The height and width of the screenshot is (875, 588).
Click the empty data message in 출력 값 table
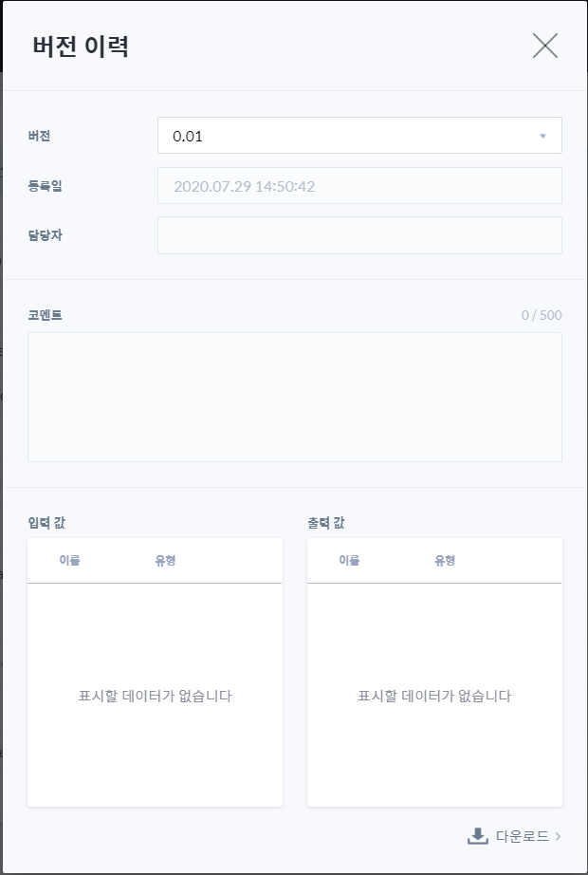coord(434,696)
